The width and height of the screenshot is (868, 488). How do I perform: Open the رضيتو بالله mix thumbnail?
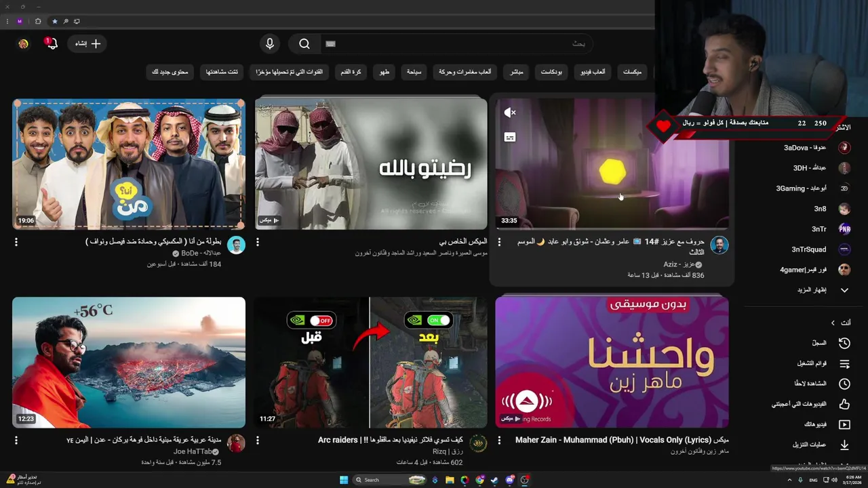(371, 164)
